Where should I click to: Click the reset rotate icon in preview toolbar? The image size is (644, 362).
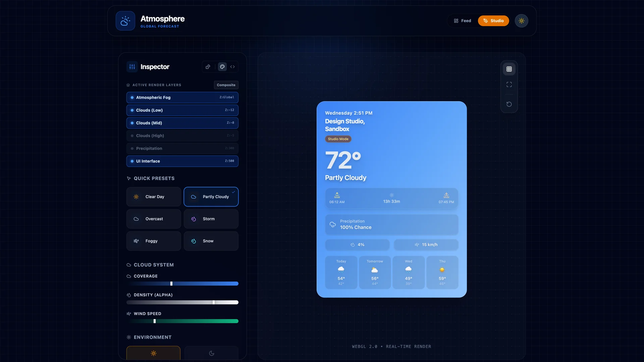click(x=509, y=104)
